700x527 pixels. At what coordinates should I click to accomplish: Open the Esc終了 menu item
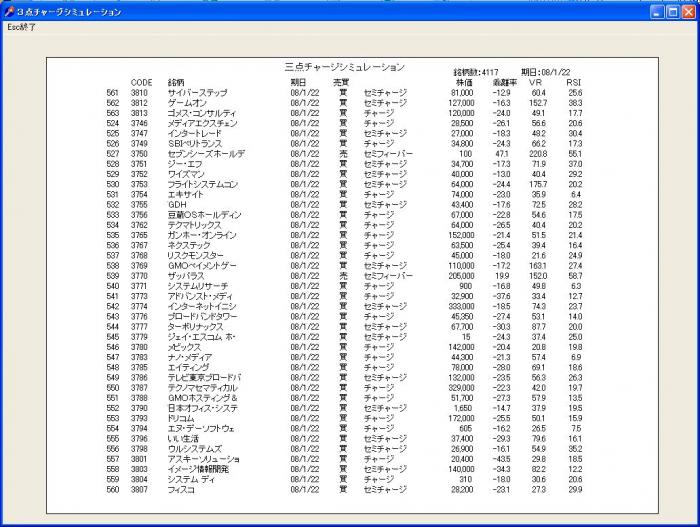[22, 27]
